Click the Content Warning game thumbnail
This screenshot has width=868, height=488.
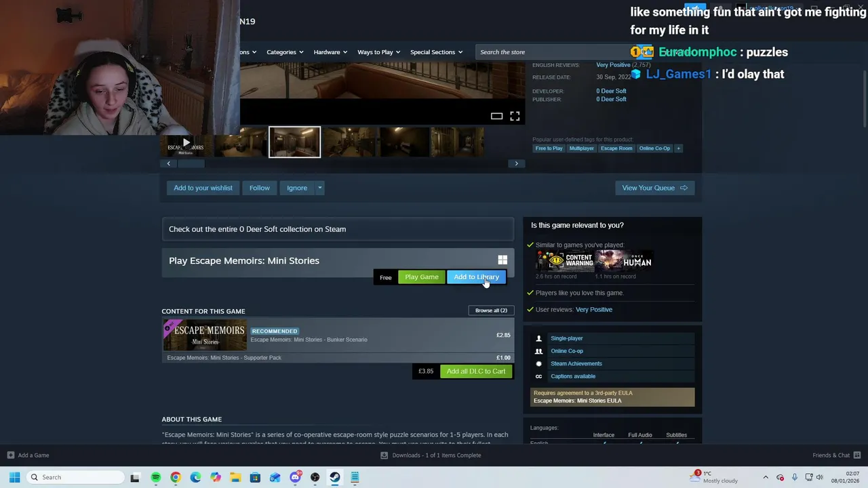(565, 261)
